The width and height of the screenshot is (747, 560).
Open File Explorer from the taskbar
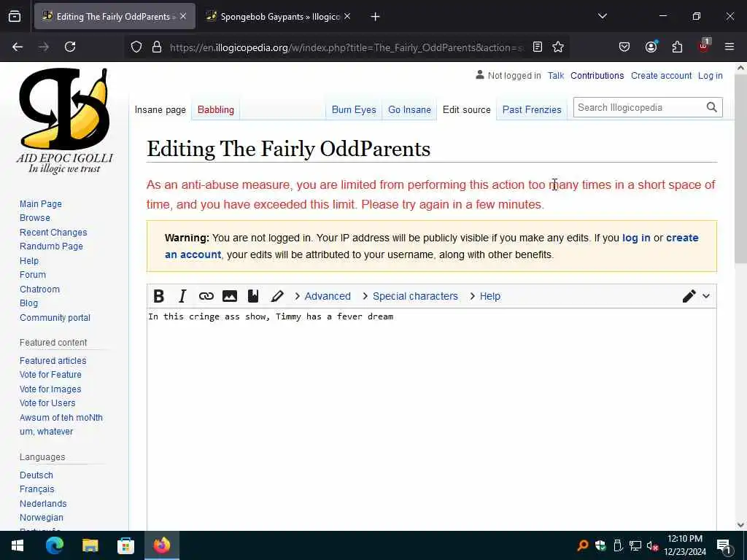point(90,545)
